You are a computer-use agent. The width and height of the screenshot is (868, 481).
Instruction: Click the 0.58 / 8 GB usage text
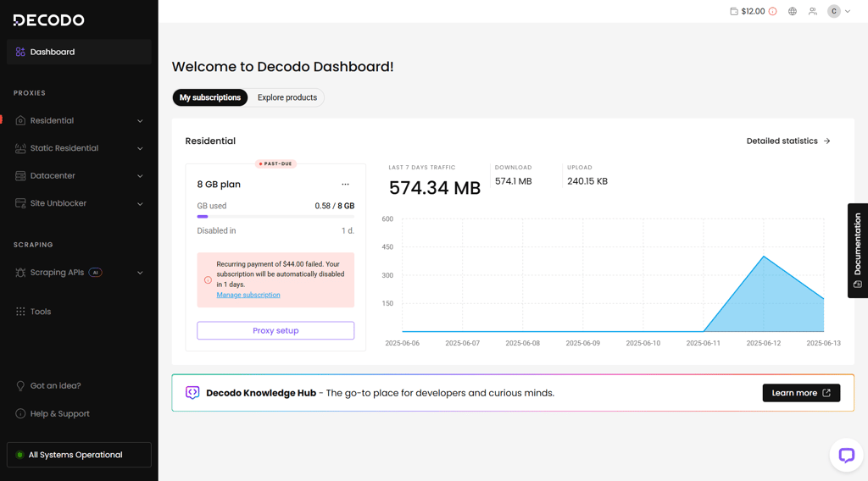pos(334,206)
